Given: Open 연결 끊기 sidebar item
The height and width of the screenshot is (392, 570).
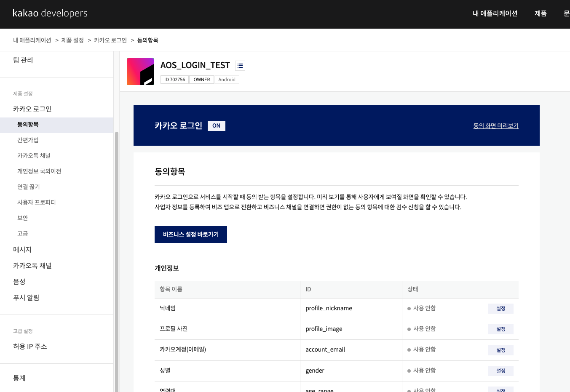Looking at the screenshot, I should point(29,187).
